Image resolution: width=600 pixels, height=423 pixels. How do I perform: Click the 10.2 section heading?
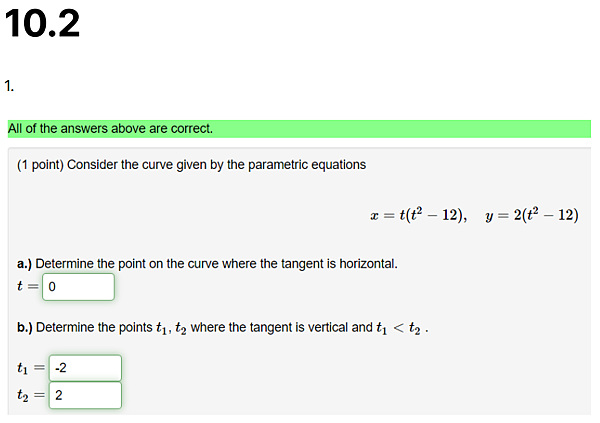click(x=42, y=24)
